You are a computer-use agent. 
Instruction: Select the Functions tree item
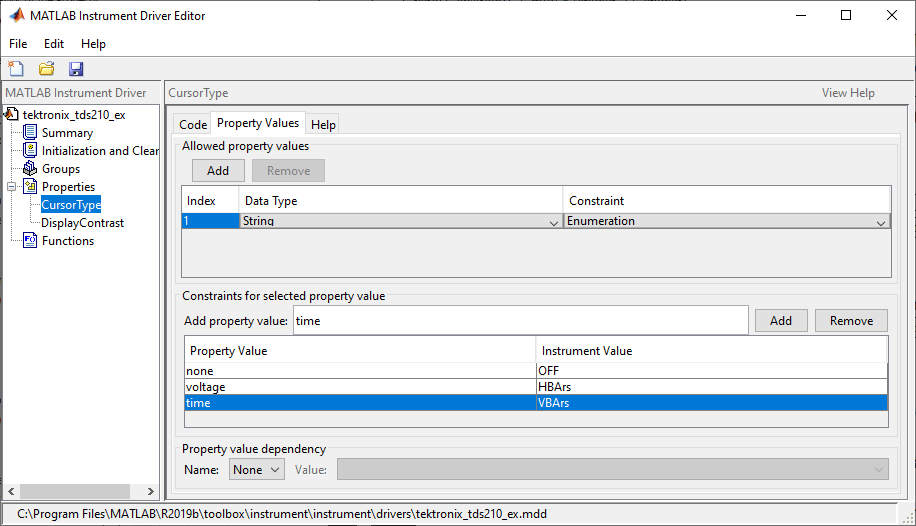coord(68,241)
